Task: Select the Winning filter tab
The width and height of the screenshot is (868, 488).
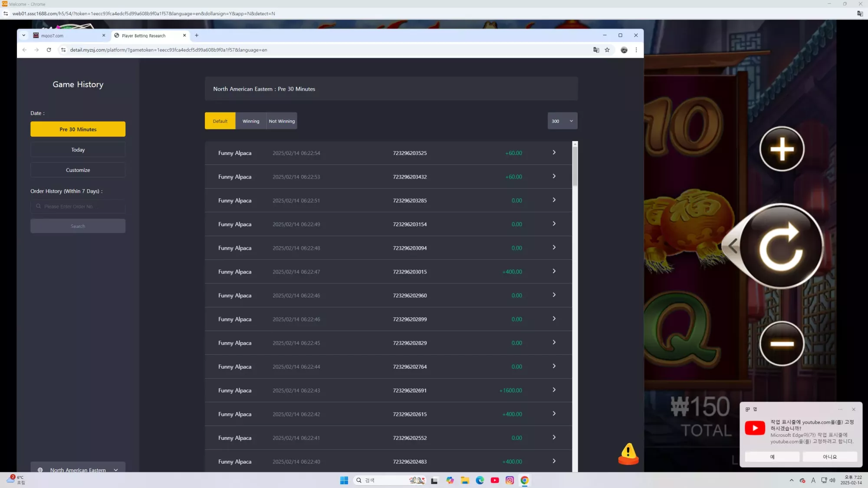Action: pyautogui.click(x=251, y=121)
